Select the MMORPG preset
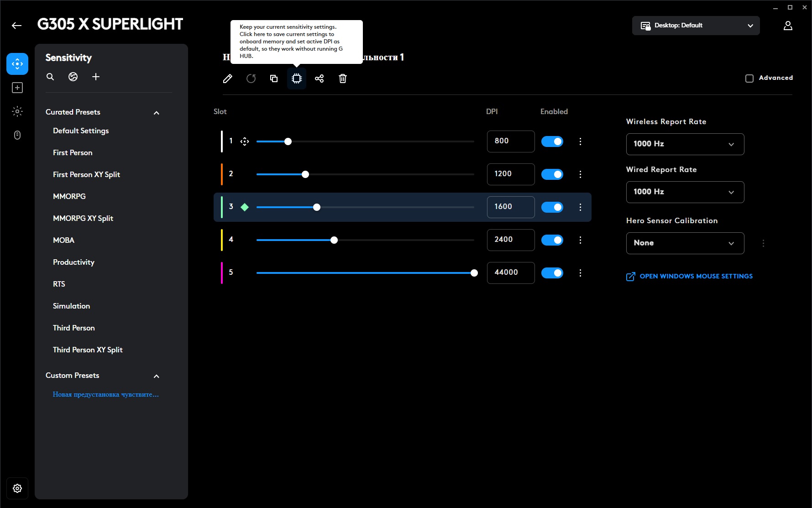The height and width of the screenshot is (508, 812). point(69,197)
